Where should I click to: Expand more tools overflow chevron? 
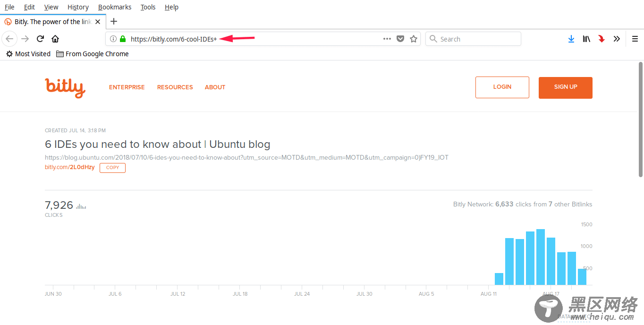(617, 39)
